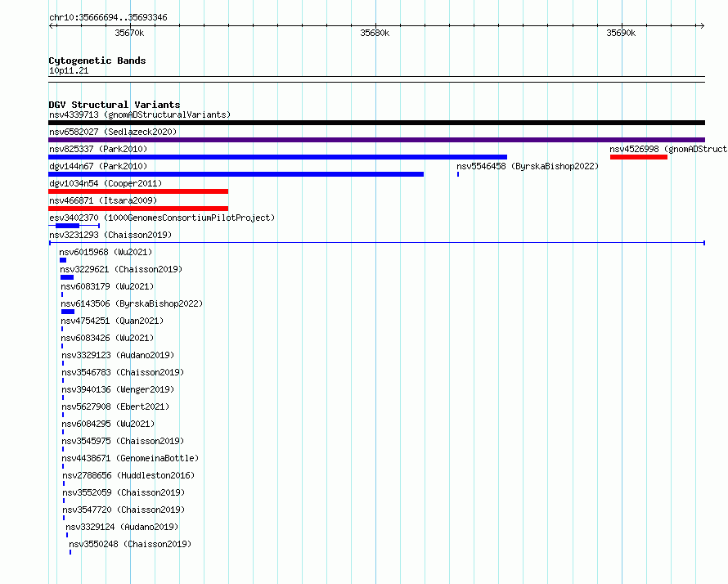This screenshot has height=584, width=728.
Task: Open nsv3229621 Chaisson2019 variant label
Action: [x=121, y=269]
